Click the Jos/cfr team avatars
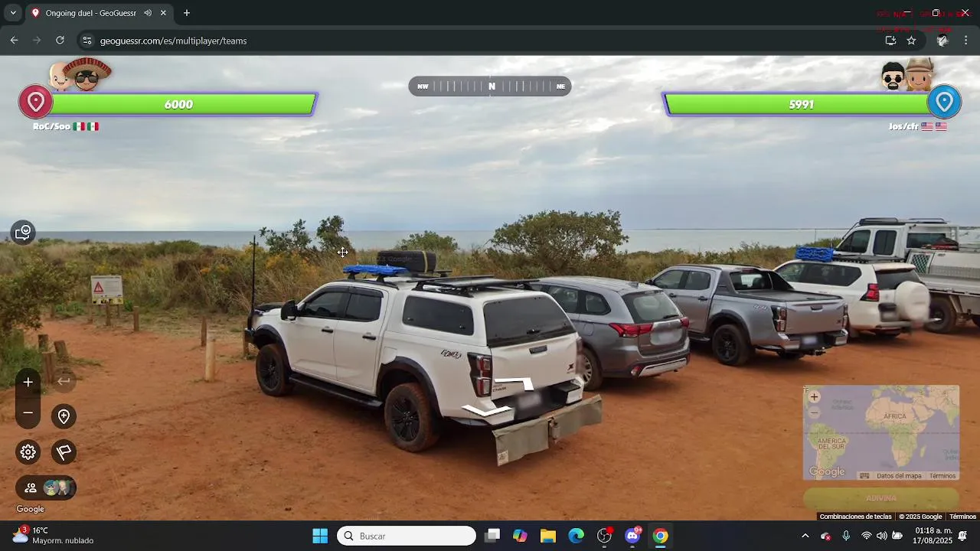The height and width of the screenshot is (551, 980). click(906, 75)
